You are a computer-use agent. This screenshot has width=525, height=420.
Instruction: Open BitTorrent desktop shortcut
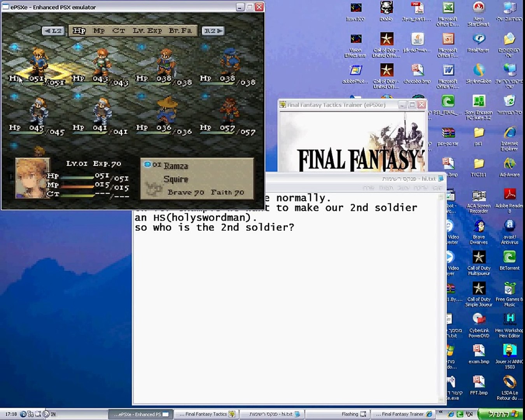509,261
